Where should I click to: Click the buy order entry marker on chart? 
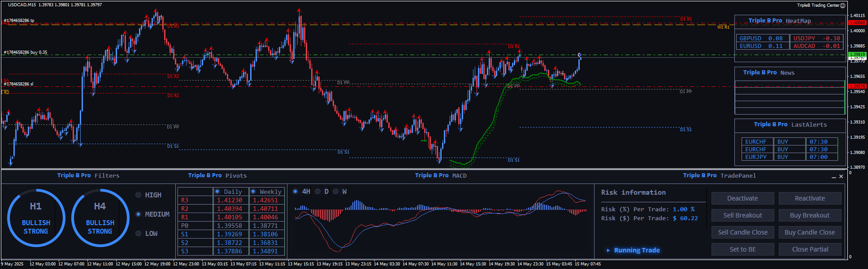pos(579,55)
